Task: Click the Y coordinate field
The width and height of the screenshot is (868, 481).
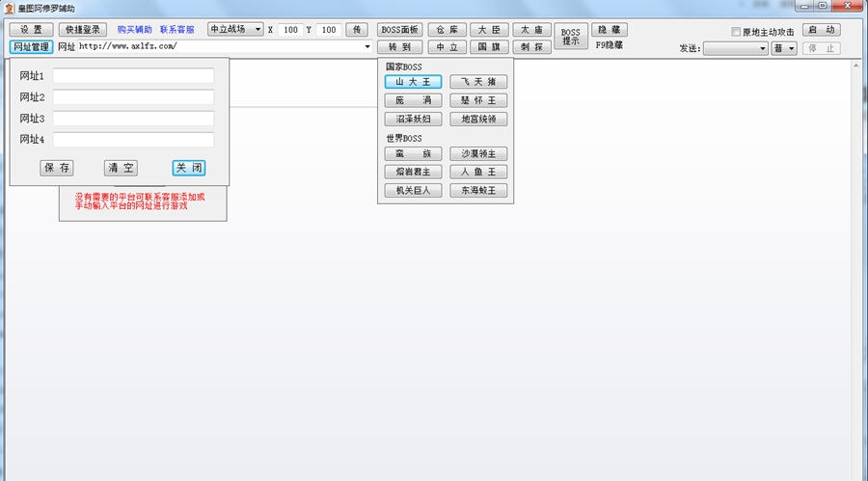Action: (x=328, y=30)
